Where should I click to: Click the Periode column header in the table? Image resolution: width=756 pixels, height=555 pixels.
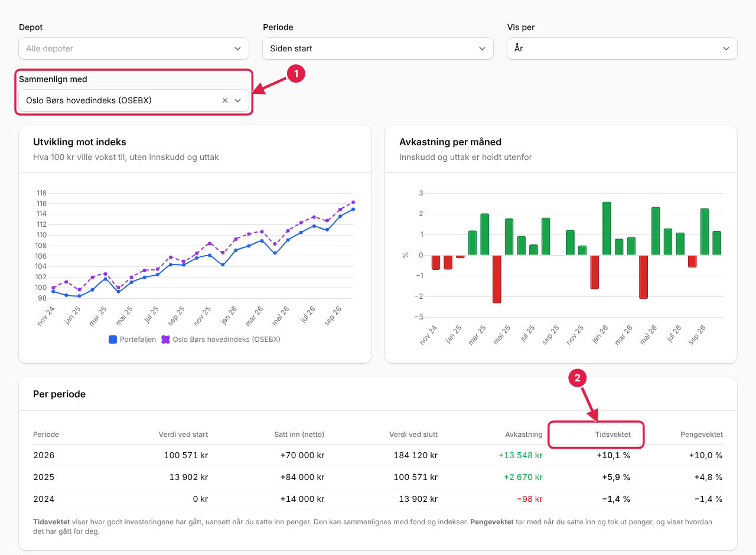[46, 435]
